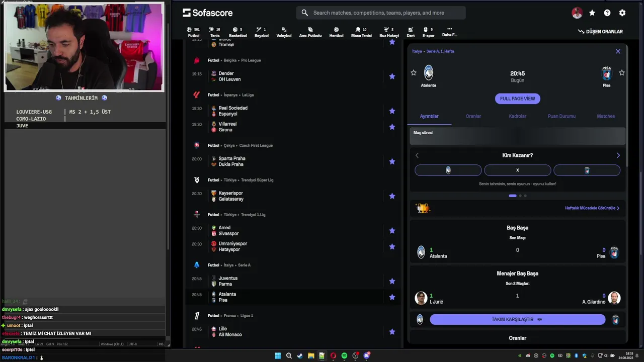Expand Daha Fazla sports menu

(449, 32)
